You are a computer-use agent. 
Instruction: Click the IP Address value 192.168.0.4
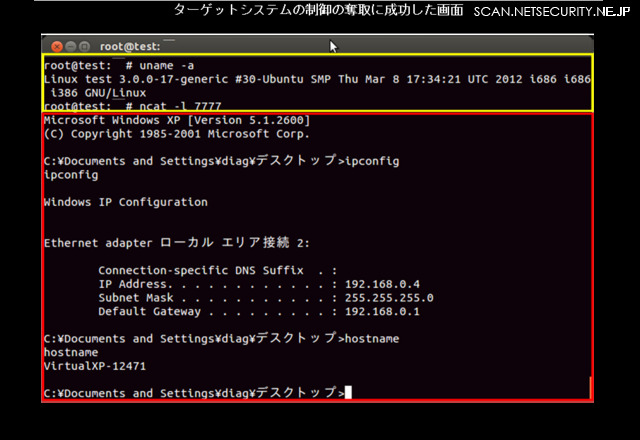click(382, 284)
